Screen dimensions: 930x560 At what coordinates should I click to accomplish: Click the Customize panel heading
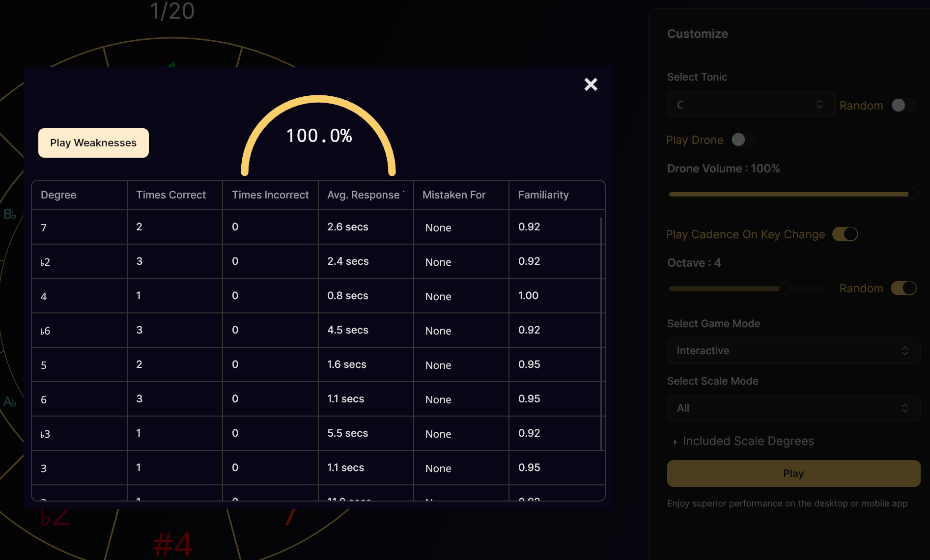[698, 34]
